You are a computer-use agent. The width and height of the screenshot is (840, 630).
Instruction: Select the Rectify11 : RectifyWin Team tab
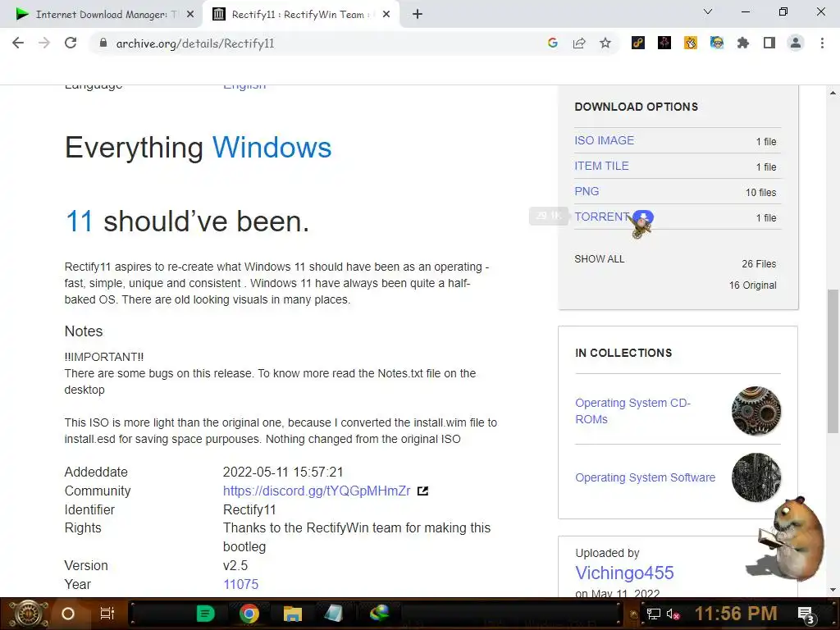[x=301, y=15]
